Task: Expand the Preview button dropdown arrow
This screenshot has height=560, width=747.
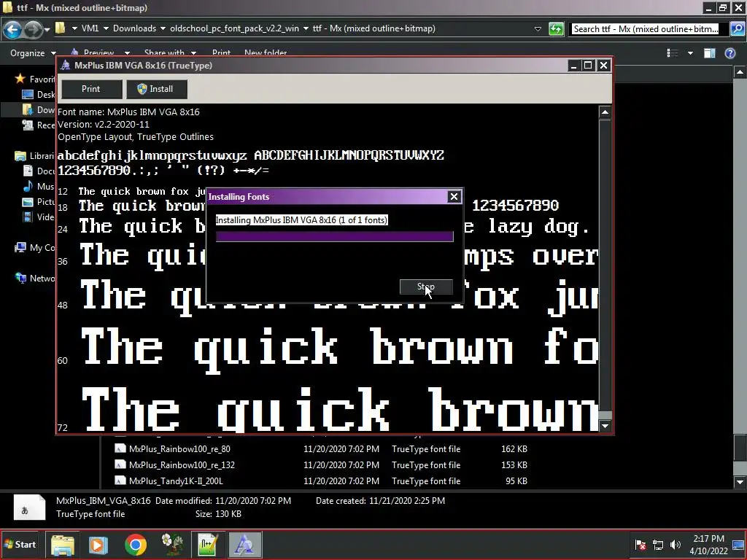Action: pyautogui.click(x=127, y=52)
